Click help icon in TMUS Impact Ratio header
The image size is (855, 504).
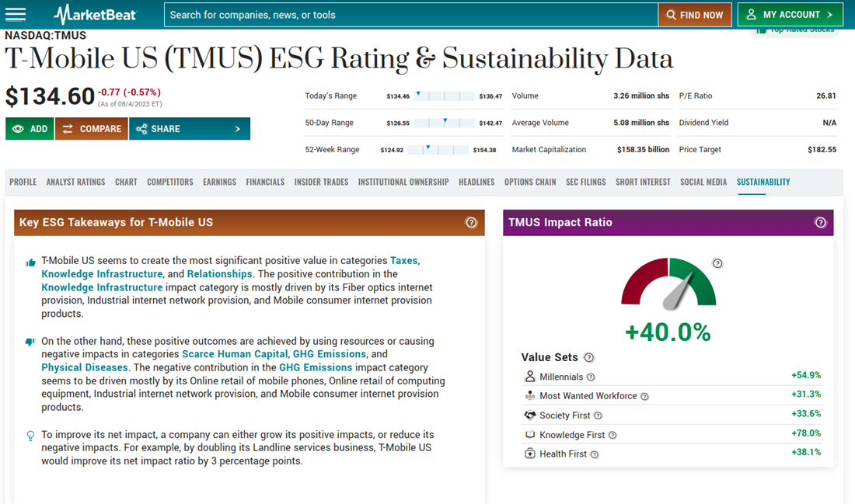click(820, 222)
